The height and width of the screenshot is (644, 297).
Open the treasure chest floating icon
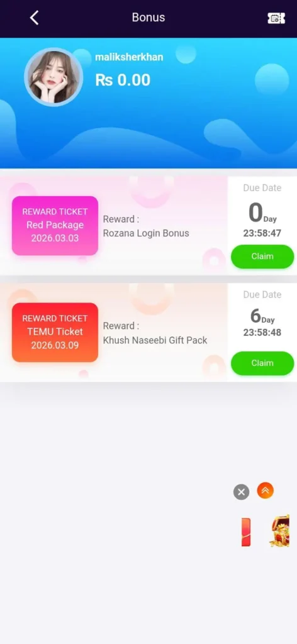(280, 531)
